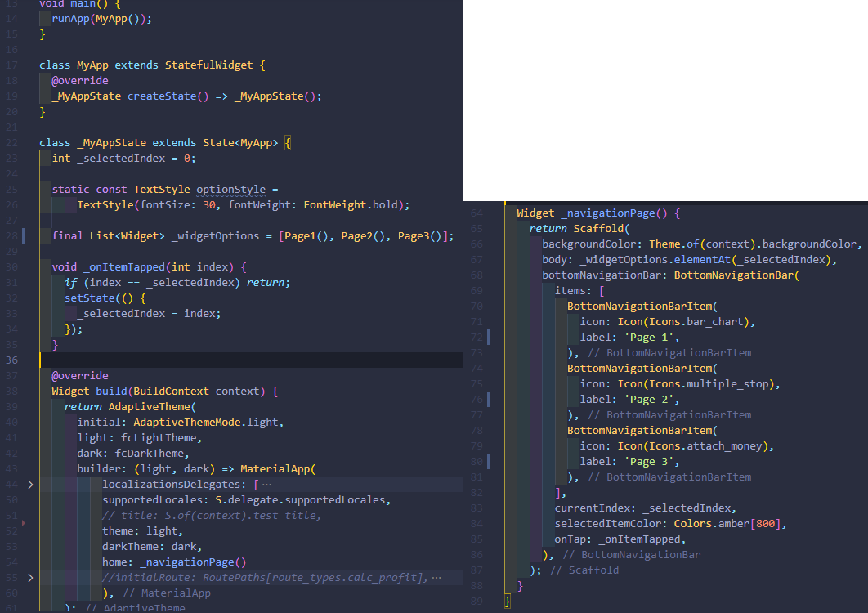This screenshot has width=868, height=613.
Task: Click the blue change bar beside line 72
Action: [x=488, y=338]
